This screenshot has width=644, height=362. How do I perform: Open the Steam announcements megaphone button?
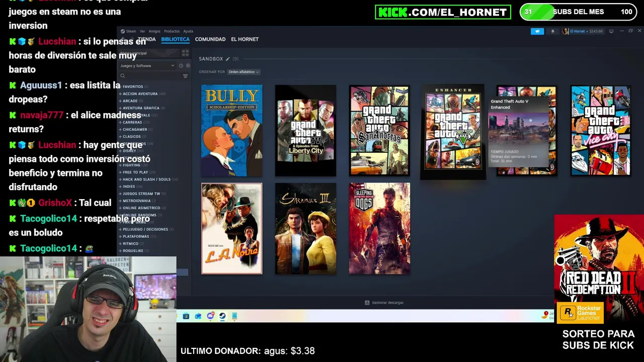[x=537, y=31]
